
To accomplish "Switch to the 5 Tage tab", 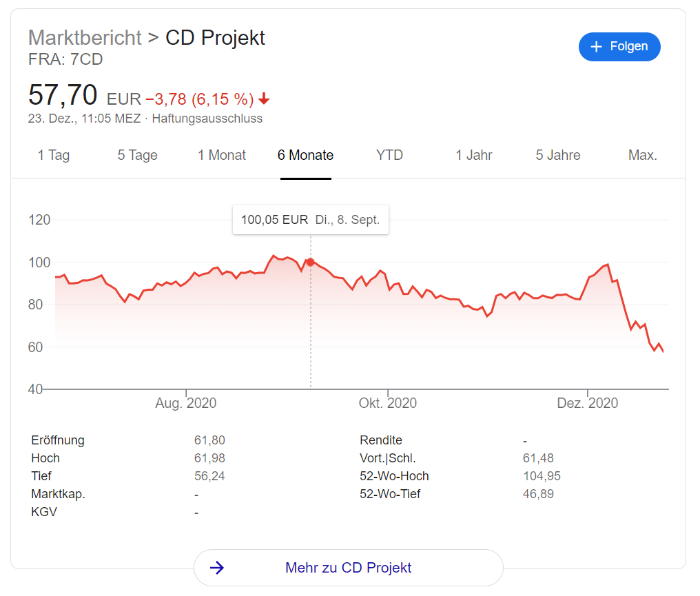I will tap(137, 156).
